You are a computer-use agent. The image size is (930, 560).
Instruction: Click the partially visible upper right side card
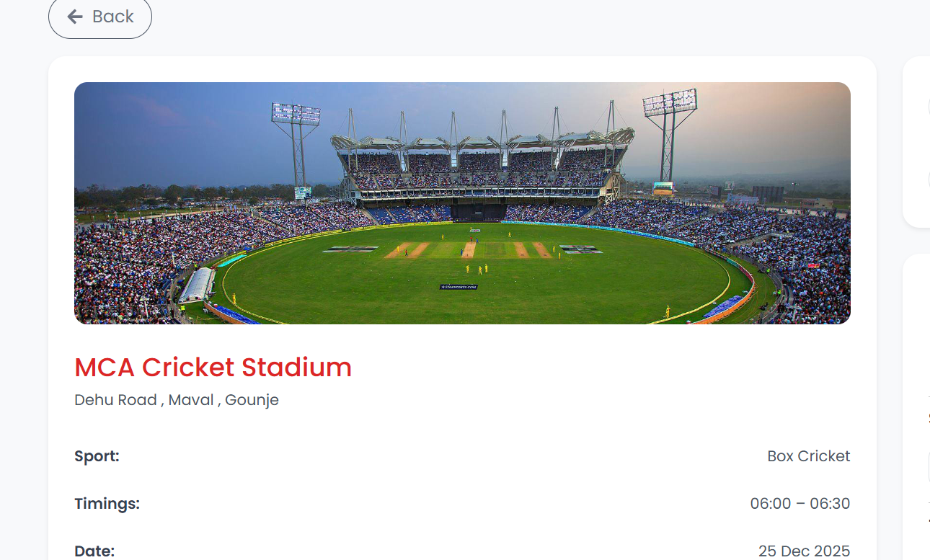pyautogui.click(x=916, y=142)
